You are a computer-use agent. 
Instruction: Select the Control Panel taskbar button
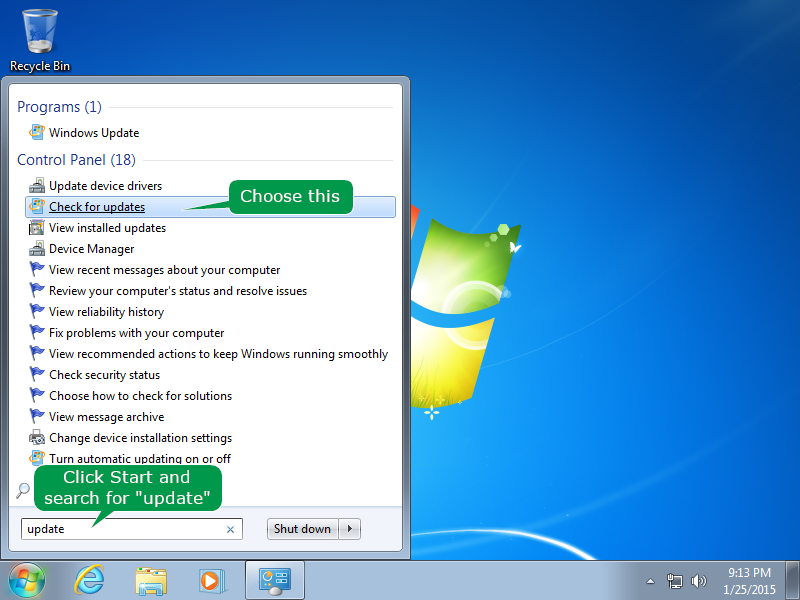tap(275, 580)
